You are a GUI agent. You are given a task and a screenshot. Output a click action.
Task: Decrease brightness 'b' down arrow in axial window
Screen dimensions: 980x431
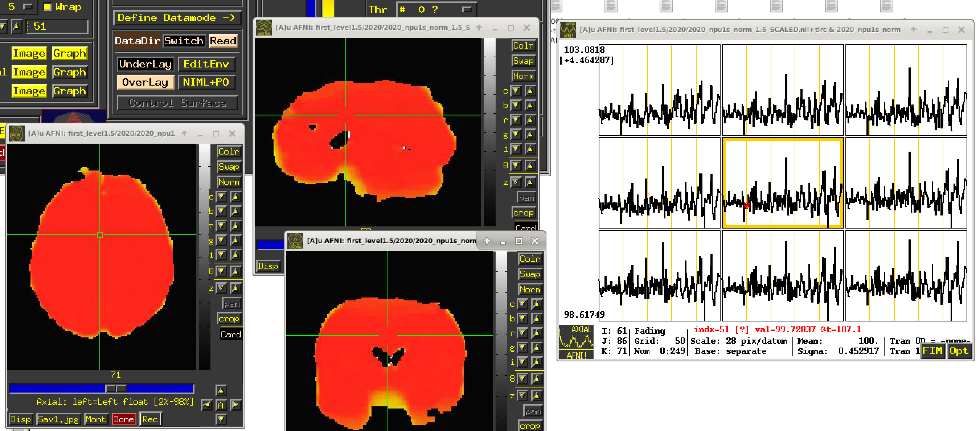[x=221, y=211]
